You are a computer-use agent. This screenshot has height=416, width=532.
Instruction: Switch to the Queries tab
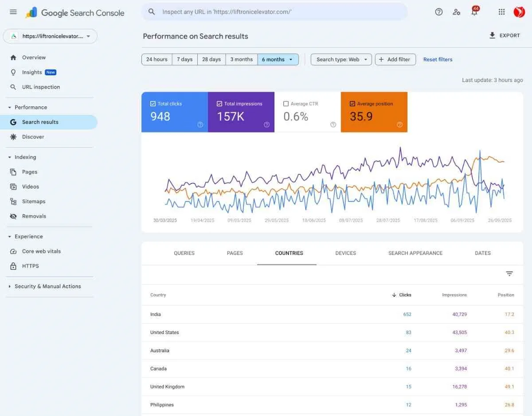(x=184, y=253)
